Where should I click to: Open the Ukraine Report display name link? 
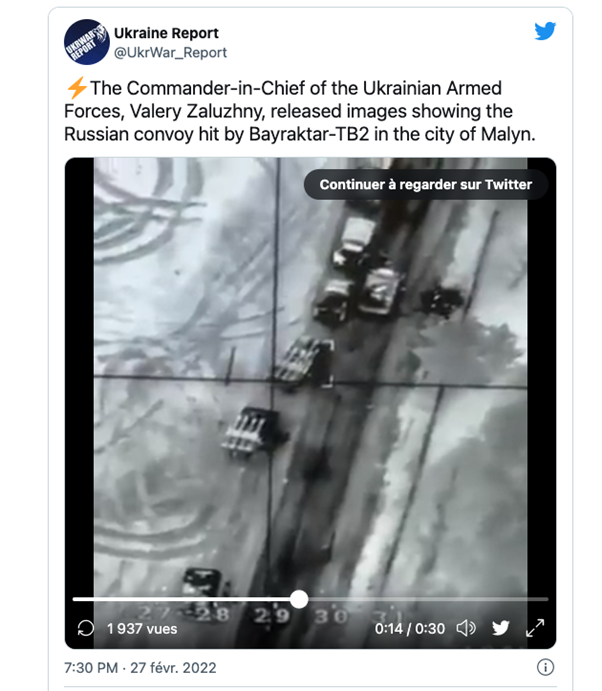click(x=166, y=33)
